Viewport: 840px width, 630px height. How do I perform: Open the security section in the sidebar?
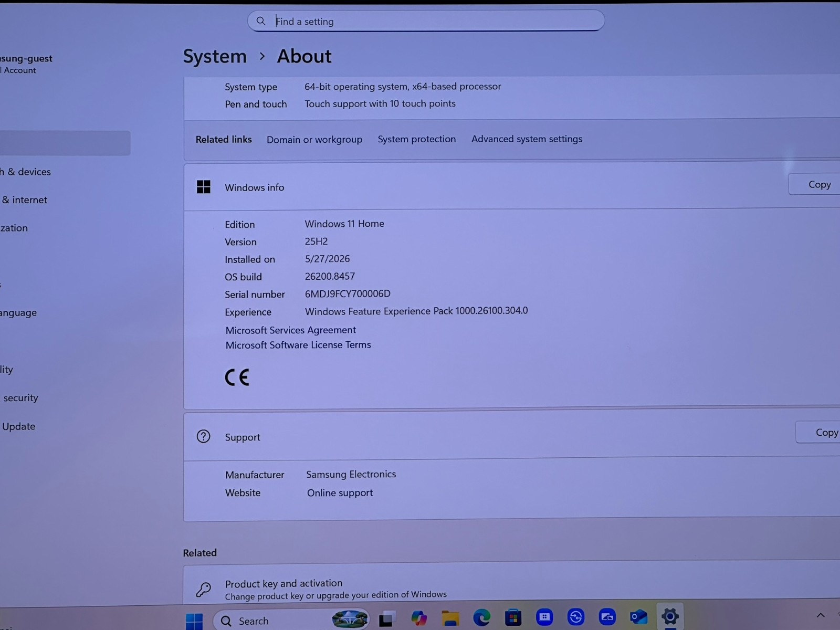(x=20, y=398)
